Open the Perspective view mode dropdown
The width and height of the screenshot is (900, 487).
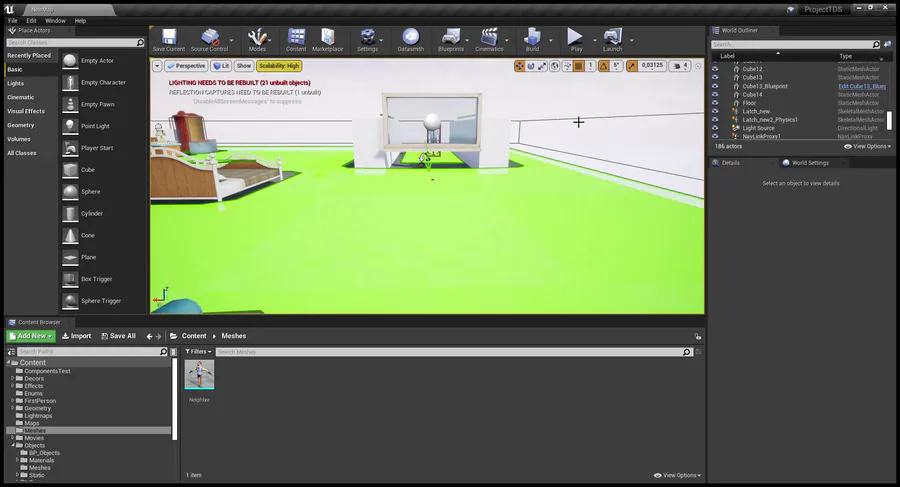point(186,66)
